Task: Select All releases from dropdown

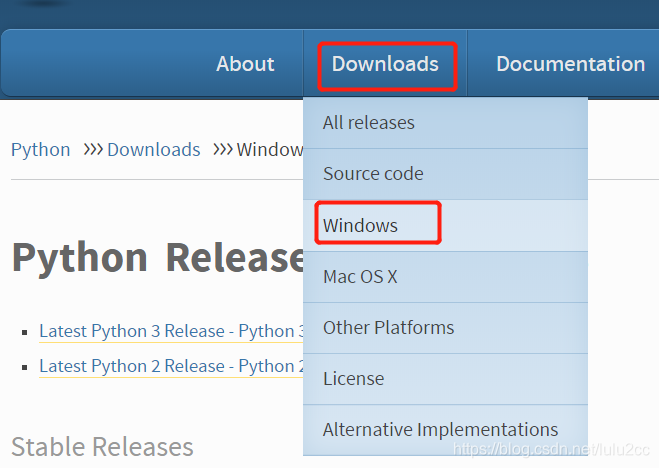Action: [445, 123]
